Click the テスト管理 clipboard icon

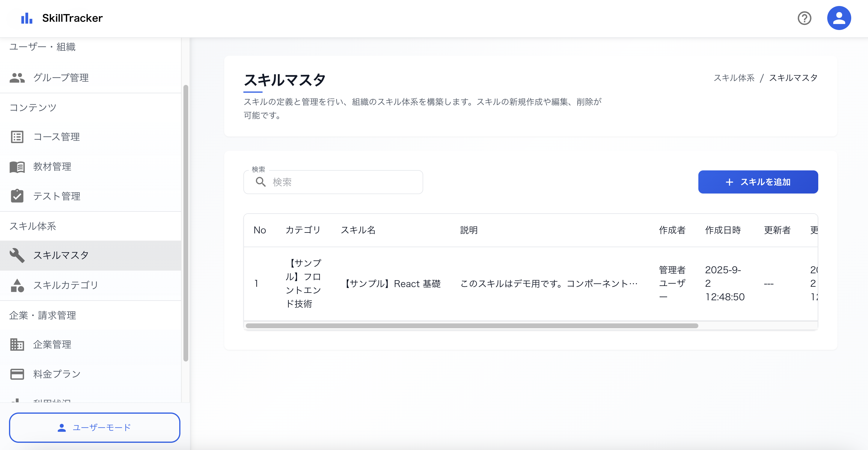click(17, 196)
